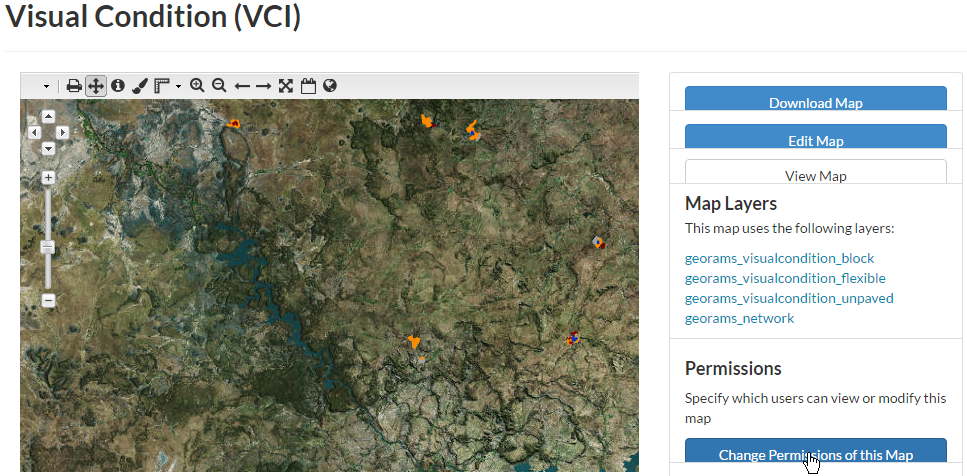Image resolution: width=967 pixels, height=476 pixels.
Task: Open the georams_network layer link
Action: [739, 318]
